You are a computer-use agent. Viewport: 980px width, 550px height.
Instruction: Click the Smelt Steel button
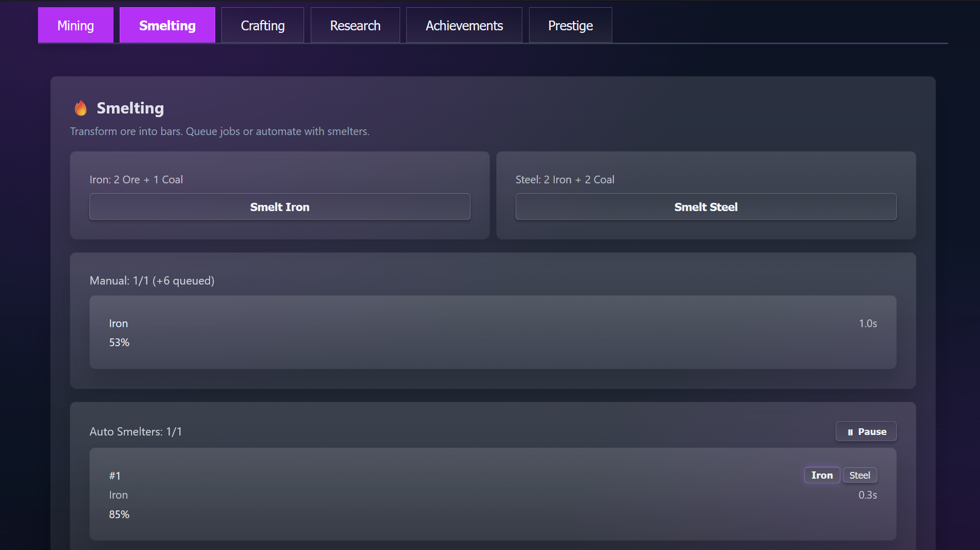[x=706, y=206]
